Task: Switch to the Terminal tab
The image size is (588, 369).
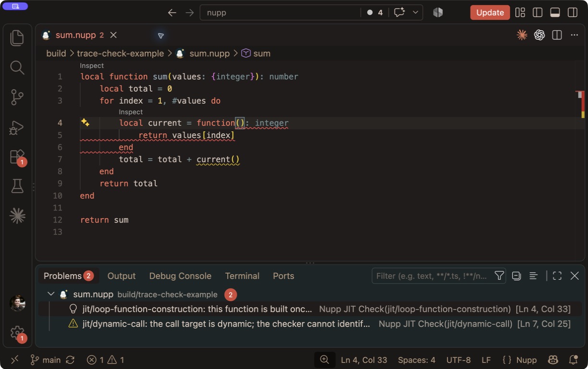Action: (242, 276)
